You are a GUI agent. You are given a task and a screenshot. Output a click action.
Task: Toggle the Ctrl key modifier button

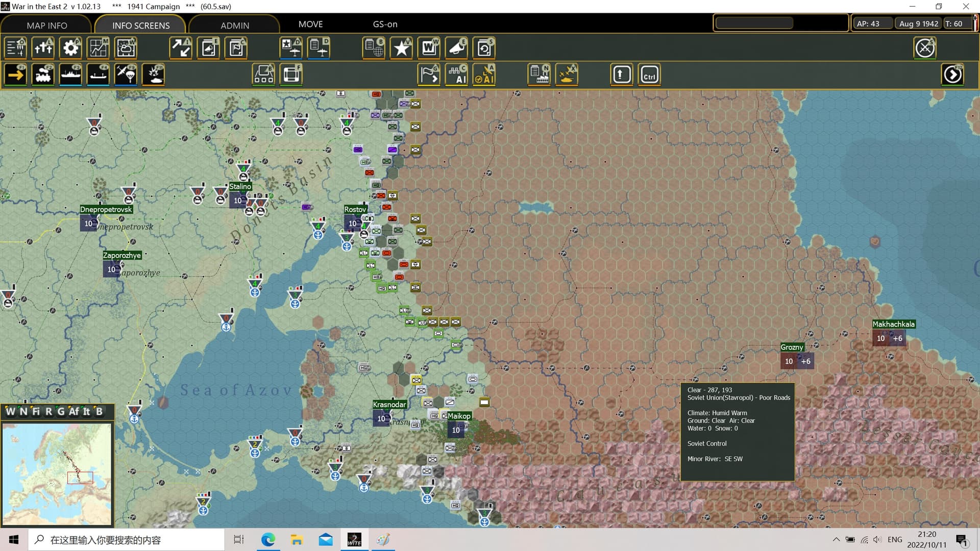point(649,74)
